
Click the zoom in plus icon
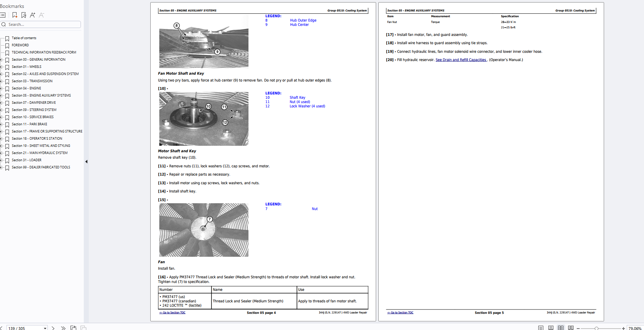[x=624, y=328]
